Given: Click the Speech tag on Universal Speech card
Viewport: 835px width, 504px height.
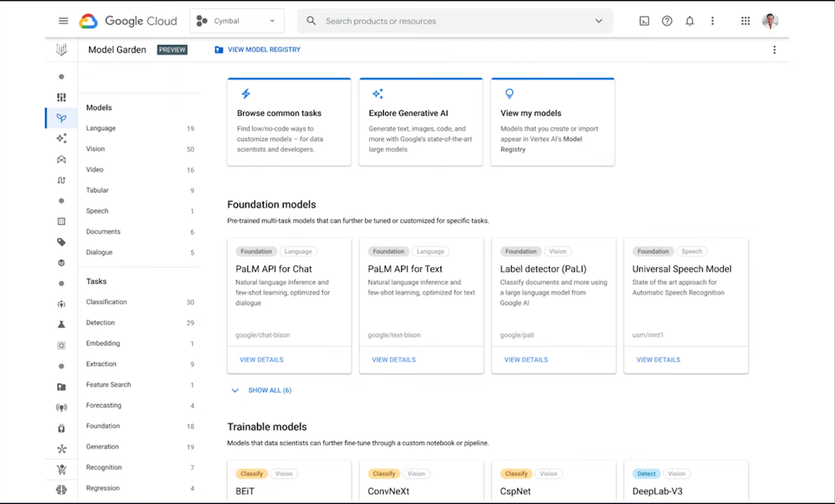Looking at the screenshot, I should 692,251.
